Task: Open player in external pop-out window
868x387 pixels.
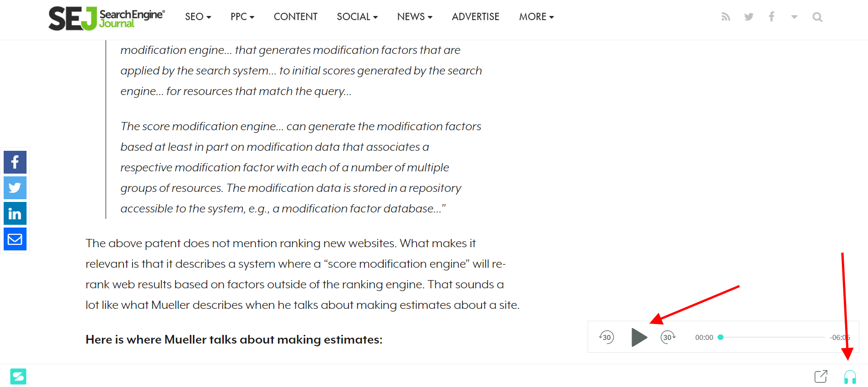Action: point(821,376)
